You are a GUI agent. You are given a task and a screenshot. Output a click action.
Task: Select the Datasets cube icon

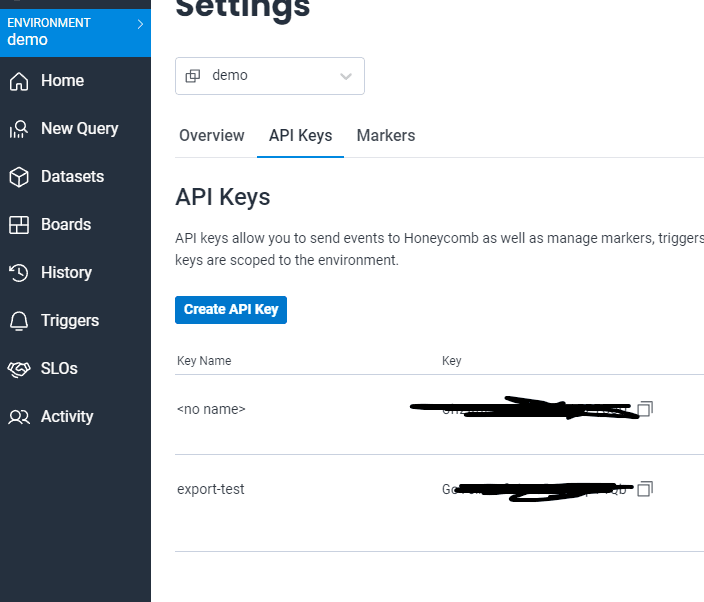18,177
